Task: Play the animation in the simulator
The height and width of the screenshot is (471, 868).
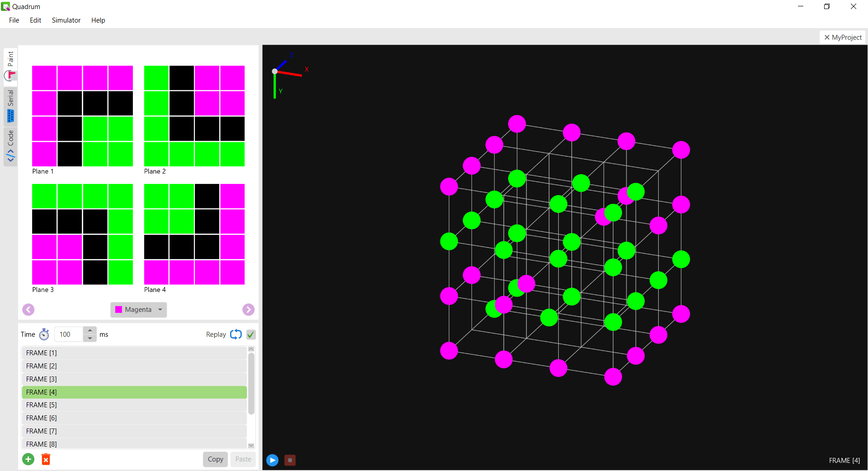Action: point(272,460)
